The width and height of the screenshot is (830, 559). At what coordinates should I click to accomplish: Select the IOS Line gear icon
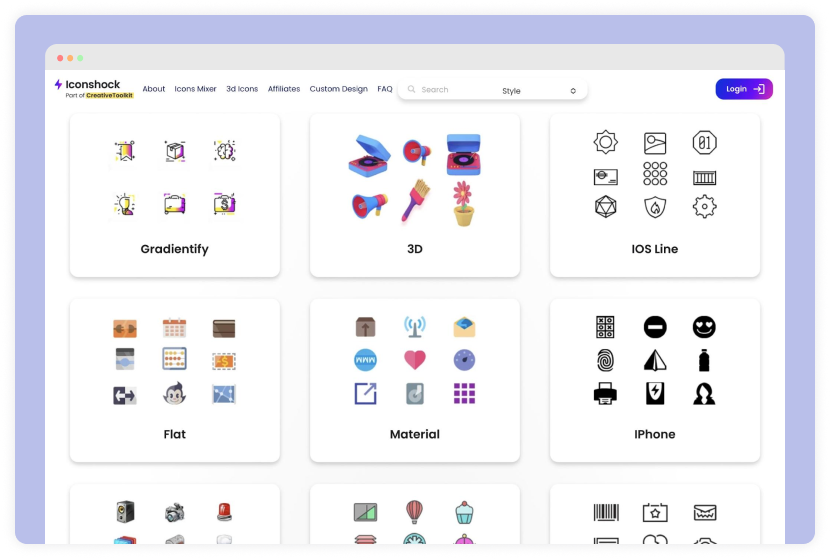[x=705, y=207]
